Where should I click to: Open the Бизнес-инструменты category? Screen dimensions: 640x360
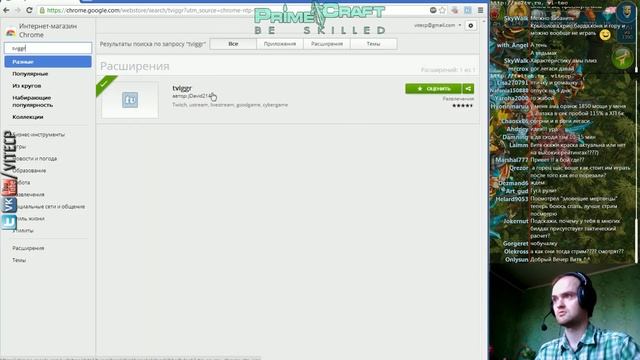[x=38, y=134]
